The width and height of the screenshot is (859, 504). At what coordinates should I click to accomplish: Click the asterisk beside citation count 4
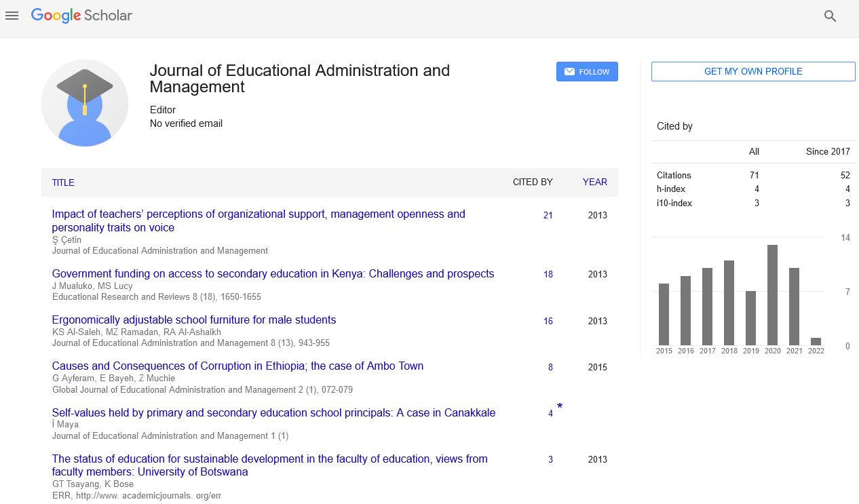pyautogui.click(x=560, y=407)
